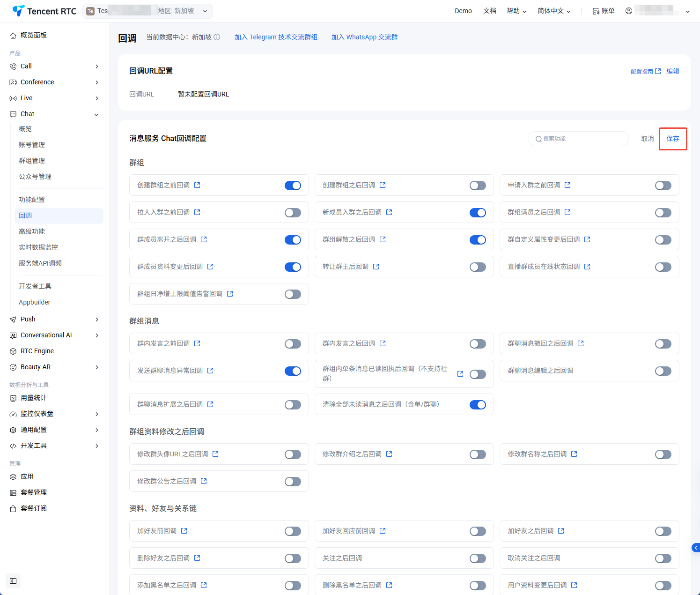Open the 帮助 dropdown menu
Viewport: 700px width, 595px height.
point(516,11)
